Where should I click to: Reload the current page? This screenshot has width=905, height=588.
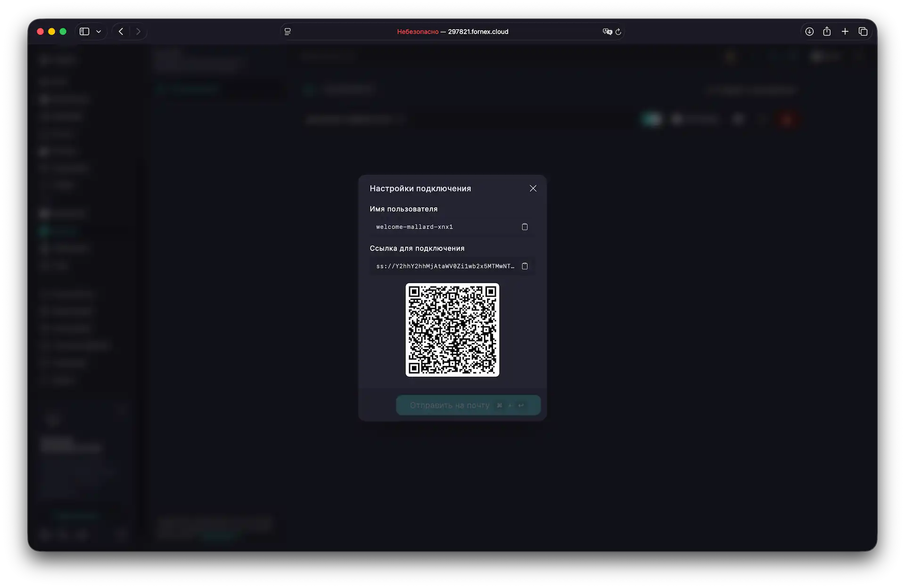618,32
